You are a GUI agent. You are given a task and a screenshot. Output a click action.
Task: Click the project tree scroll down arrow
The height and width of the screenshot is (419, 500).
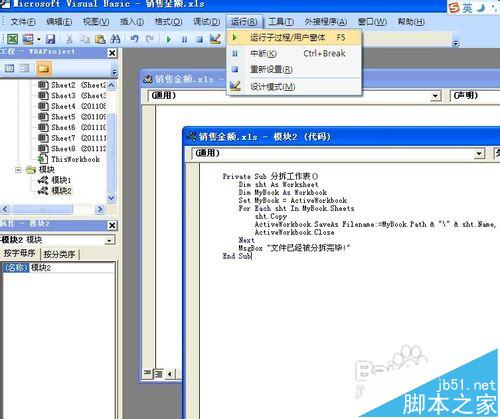112,198
